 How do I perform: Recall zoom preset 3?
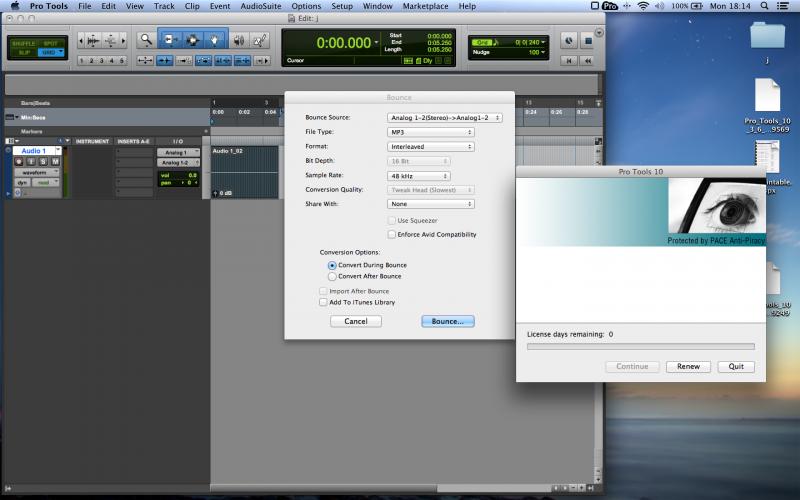pyautogui.click(x=102, y=61)
